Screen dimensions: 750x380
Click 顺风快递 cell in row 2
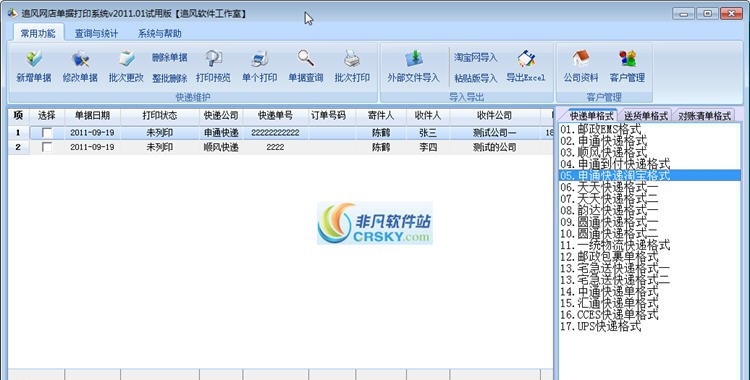pyautogui.click(x=221, y=147)
